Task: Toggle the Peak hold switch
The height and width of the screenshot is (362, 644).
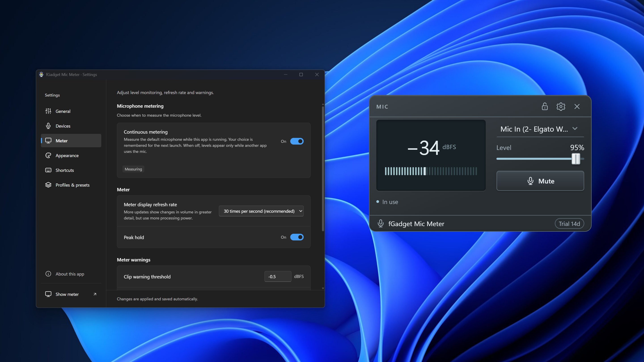Action: [x=297, y=237]
